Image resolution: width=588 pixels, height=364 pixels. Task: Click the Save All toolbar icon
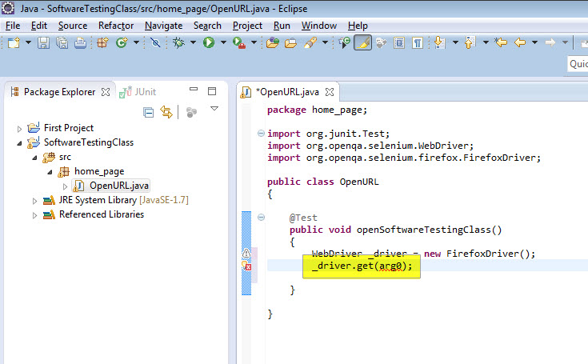[x=62, y=42]
